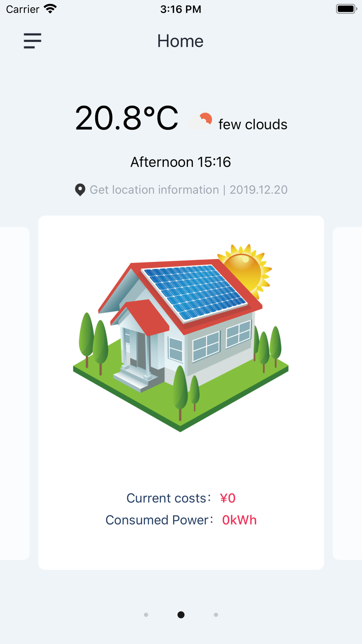
Task: Select the first page indicator dot
Action: pos(146,615)
